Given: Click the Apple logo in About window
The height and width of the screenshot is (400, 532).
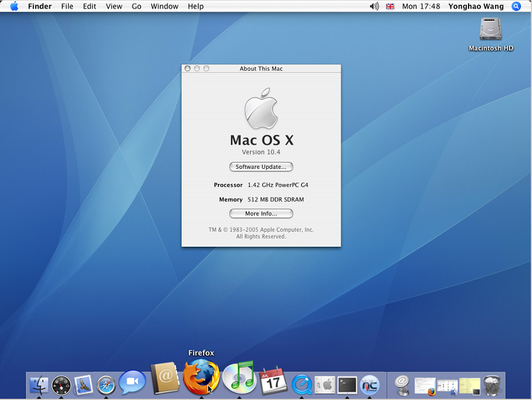Looking at the screenshot, I should 261,108.
